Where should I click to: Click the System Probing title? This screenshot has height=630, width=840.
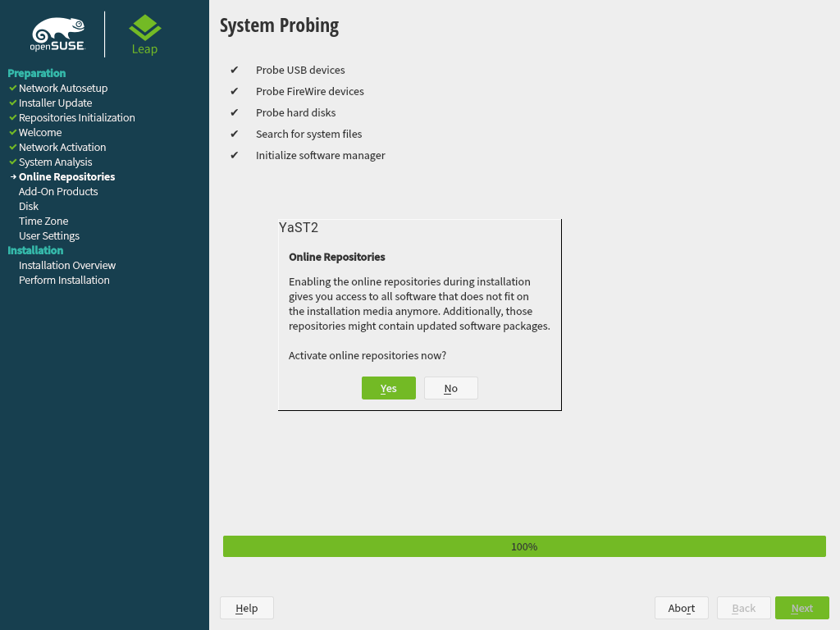pyautogui.click(x=279, y=25)
